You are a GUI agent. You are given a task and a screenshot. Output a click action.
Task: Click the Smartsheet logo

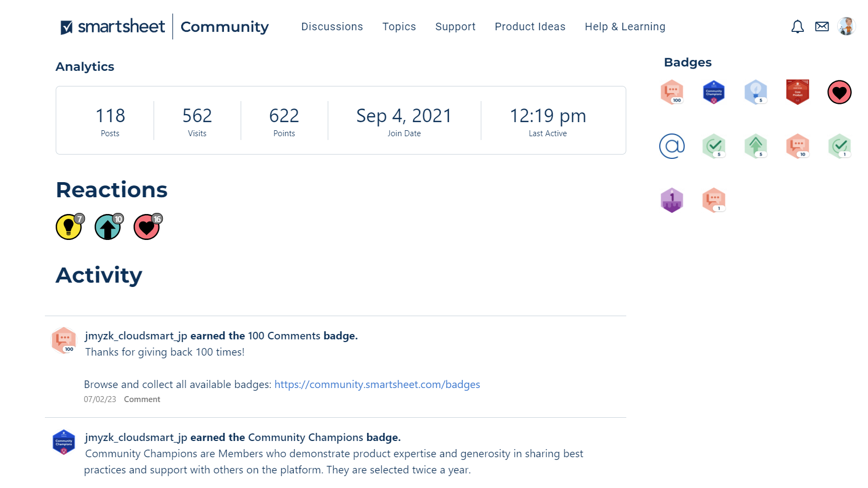(112, 26)
